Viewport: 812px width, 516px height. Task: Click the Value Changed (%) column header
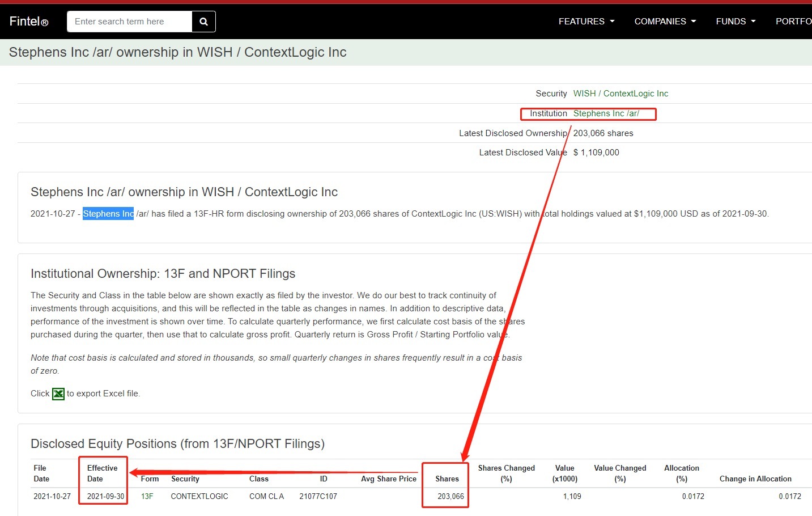(620, 473)
